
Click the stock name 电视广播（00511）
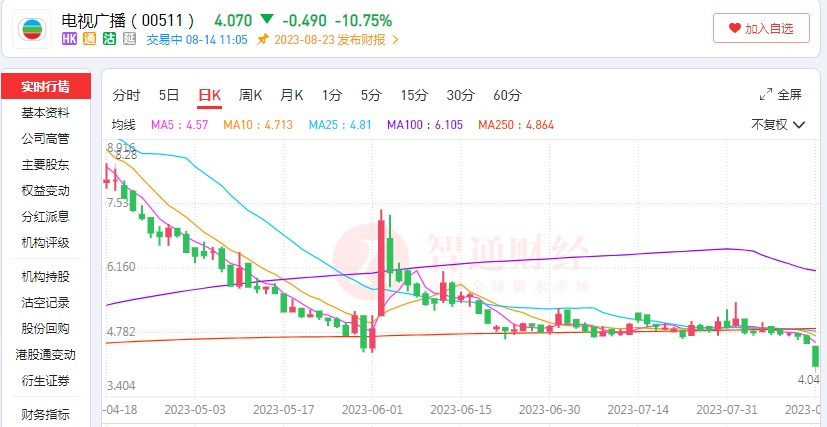(129, 21)
